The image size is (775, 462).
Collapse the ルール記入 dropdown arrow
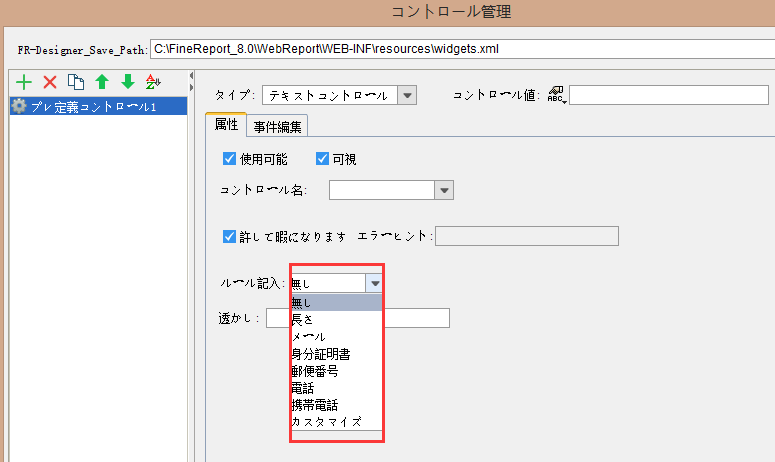375,283
